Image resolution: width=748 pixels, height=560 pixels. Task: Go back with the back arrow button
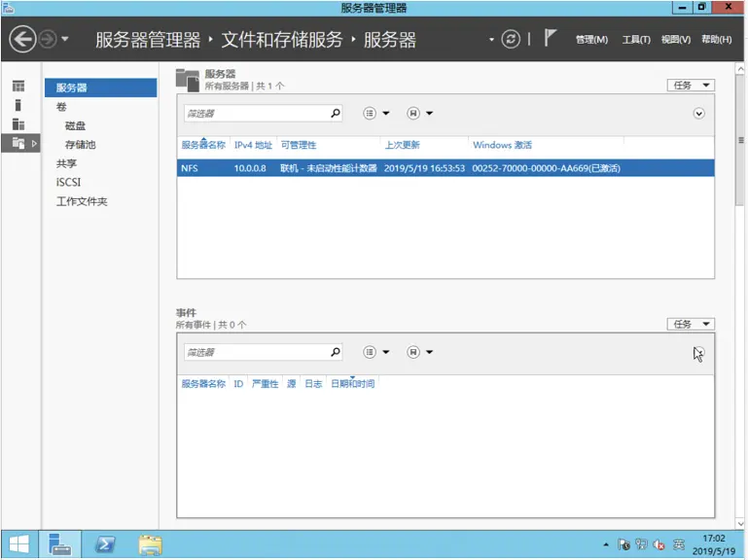pos(22,39)
